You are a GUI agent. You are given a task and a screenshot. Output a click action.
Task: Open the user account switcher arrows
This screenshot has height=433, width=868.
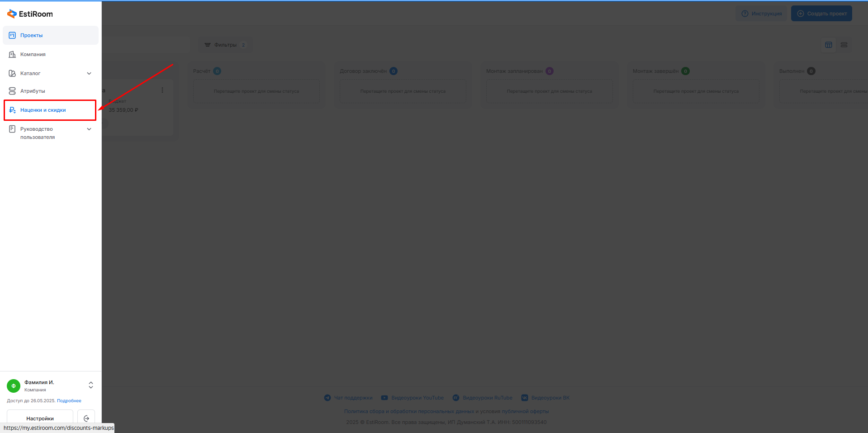tap(91, 385)
